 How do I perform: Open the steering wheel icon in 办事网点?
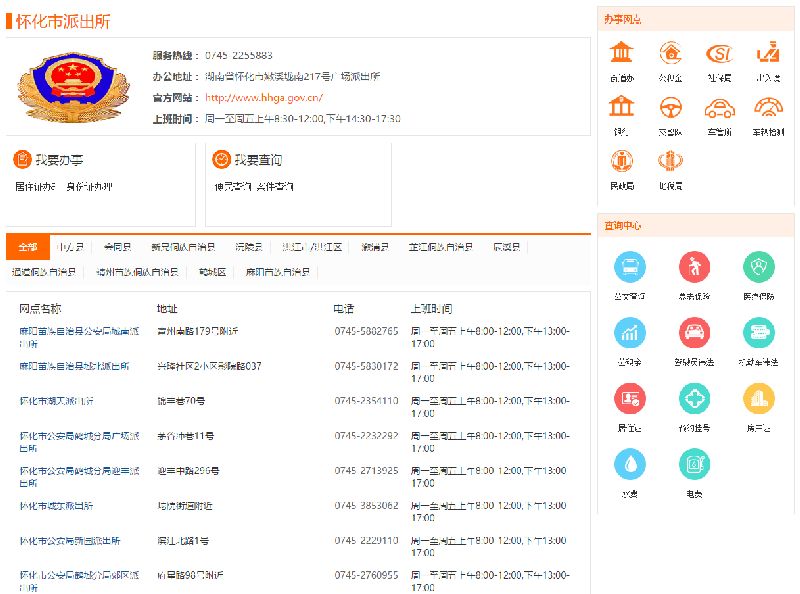[x=670, y=107]
